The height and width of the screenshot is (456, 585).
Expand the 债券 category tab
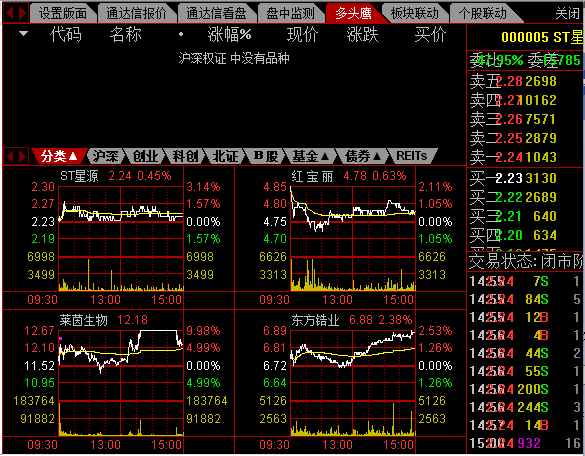coord(363,156)
